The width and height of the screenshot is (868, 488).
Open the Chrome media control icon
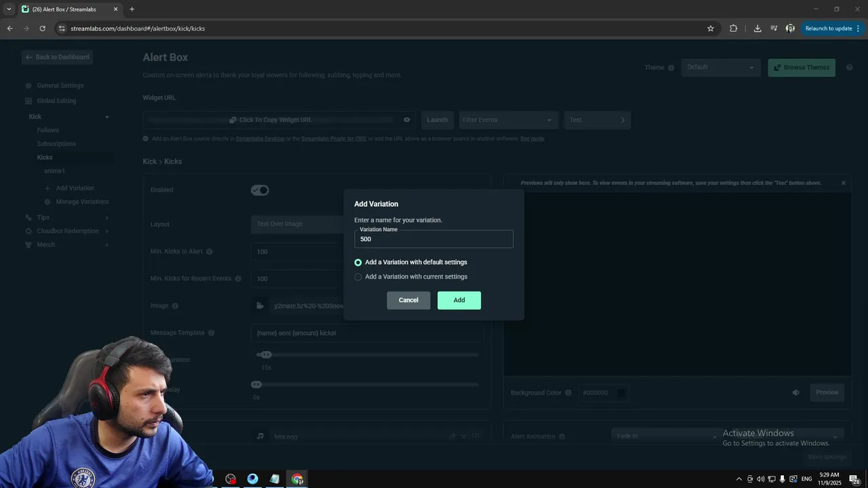point(774,28)
